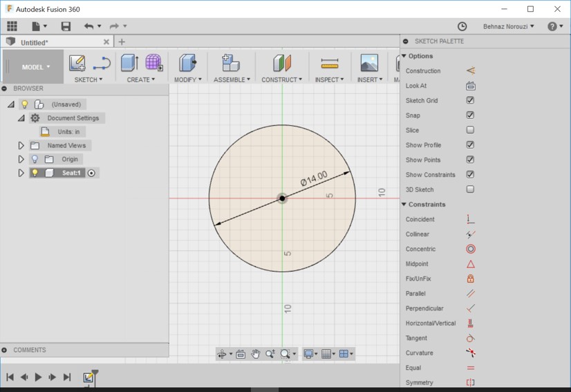The image size is (571, 392).
Task: Apply the Equal constraint icon
Action: tap(471, 368)
